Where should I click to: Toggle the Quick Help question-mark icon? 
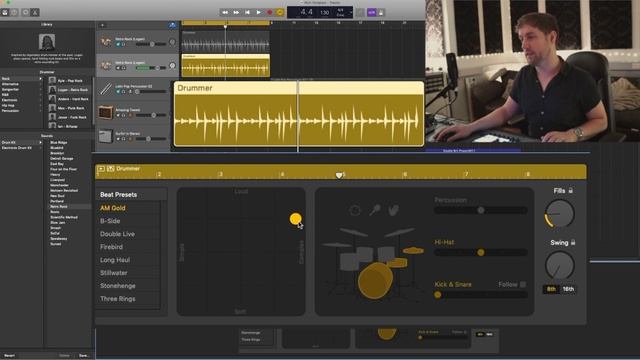coord(14,12)
